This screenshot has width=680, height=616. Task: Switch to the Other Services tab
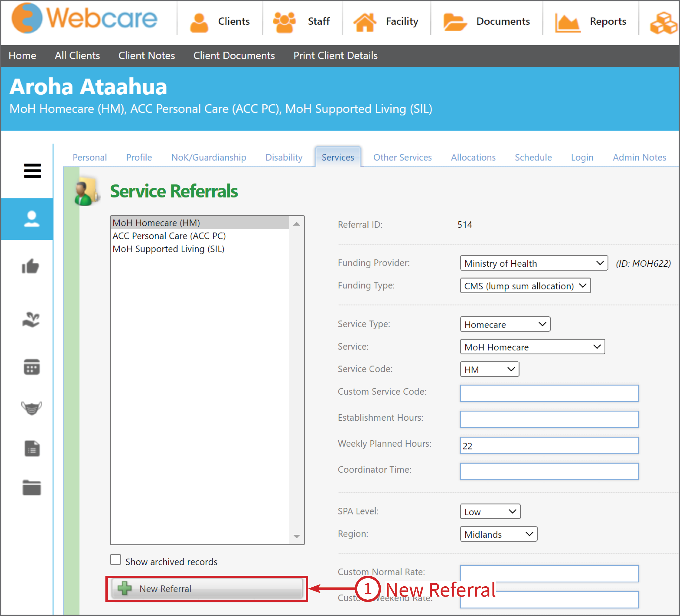coord(402,157)
